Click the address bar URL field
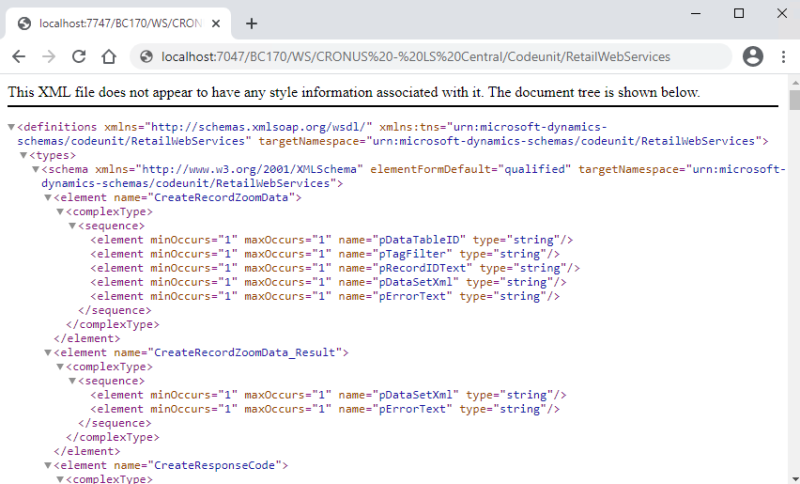 click(x=420, y=57)
